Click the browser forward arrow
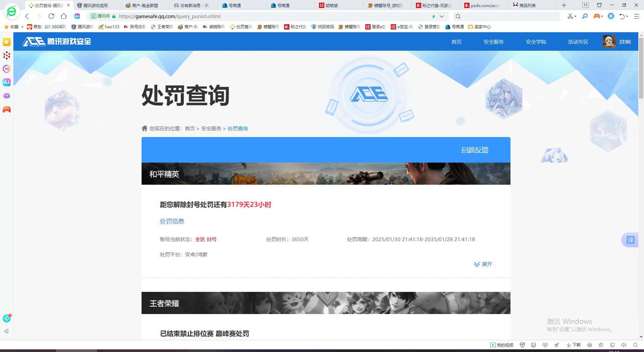The height and width of the screenshot is (352, 644). point(39,16)
